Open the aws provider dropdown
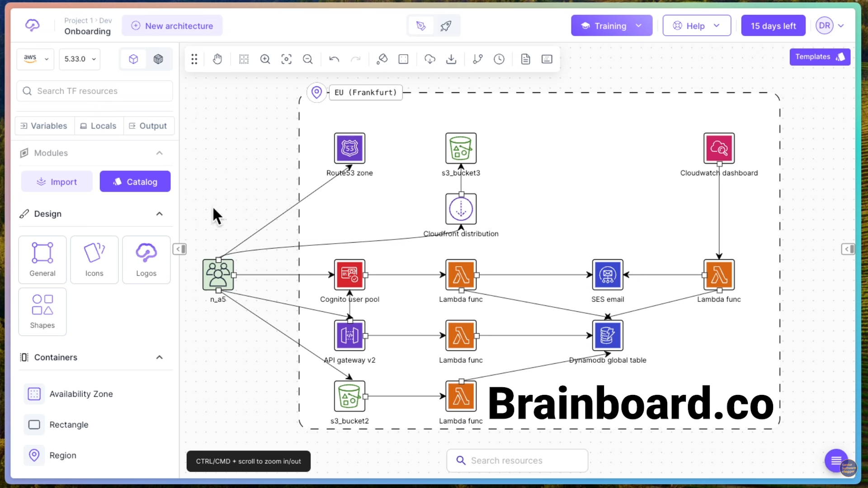The image size is (868, 488). click(36, 59)
